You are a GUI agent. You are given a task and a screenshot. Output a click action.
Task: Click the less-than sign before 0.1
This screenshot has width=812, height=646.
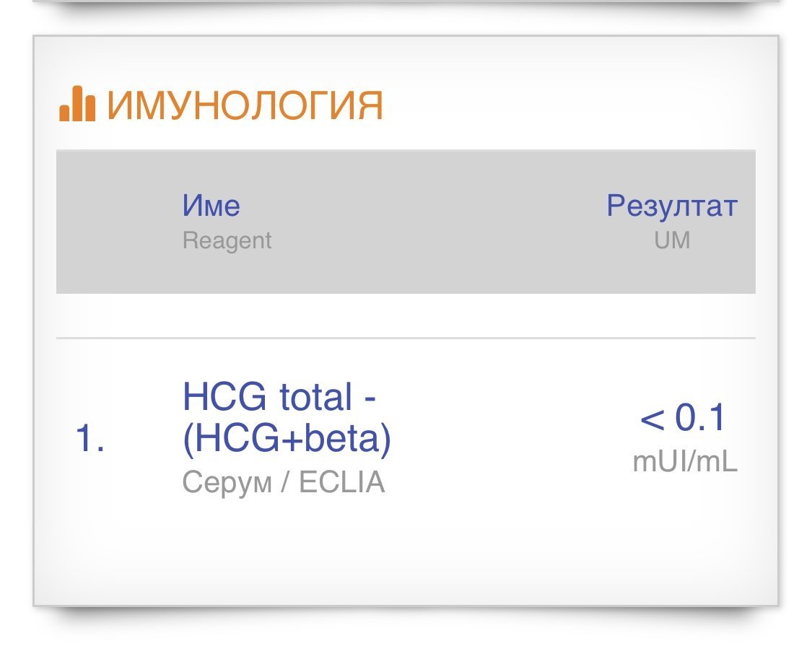click(652, 420)
